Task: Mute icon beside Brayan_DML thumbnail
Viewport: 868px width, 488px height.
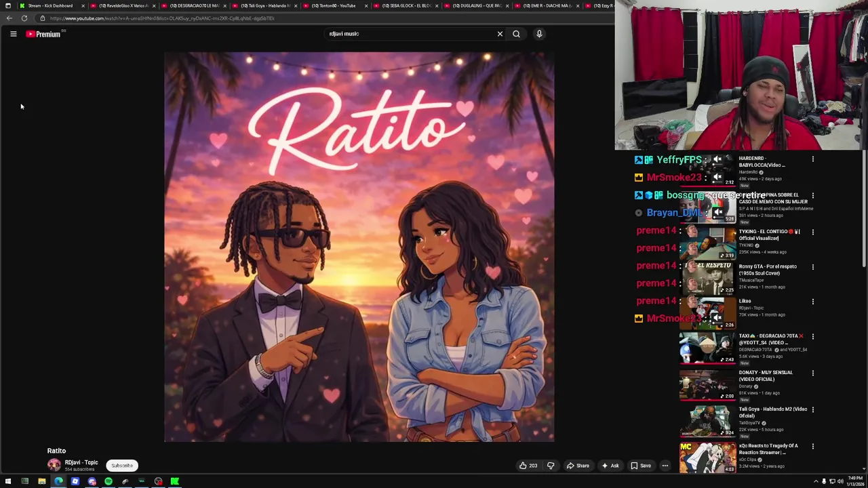Action: coord(717,213)
